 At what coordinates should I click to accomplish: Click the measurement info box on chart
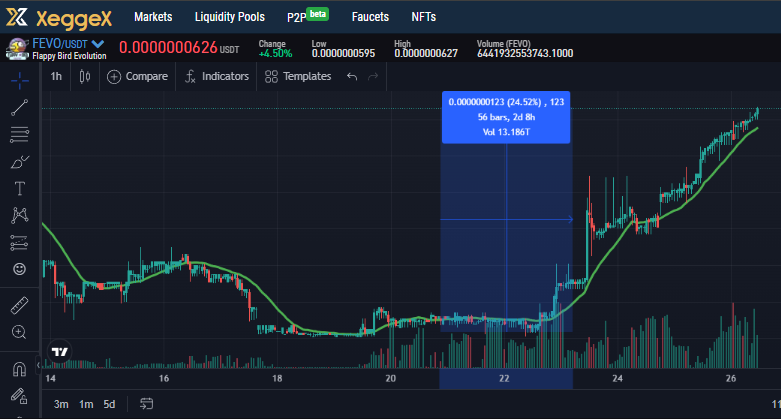(x=506, y=118)
